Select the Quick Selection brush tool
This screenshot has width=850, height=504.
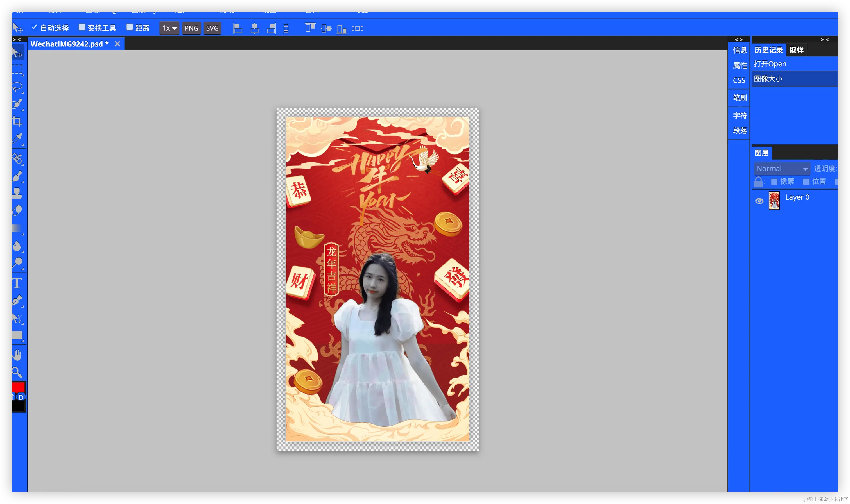click(18, 104)
